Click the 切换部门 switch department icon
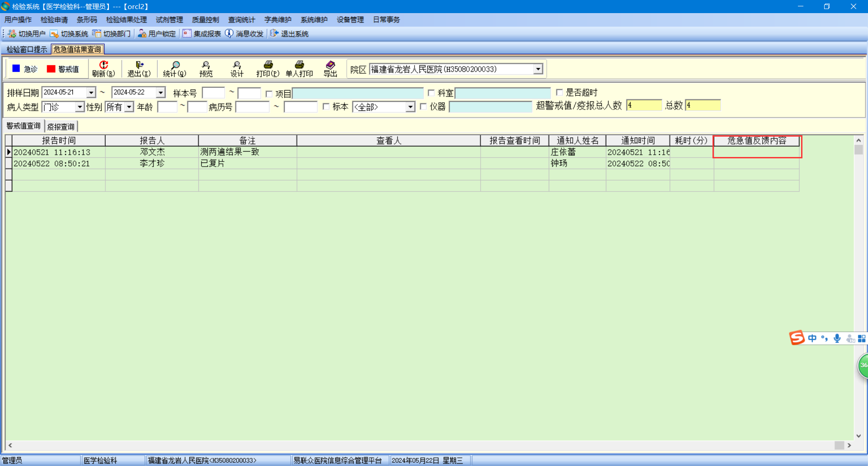The width and height of the screenshot is (868, 466). [x=97, y=33]
